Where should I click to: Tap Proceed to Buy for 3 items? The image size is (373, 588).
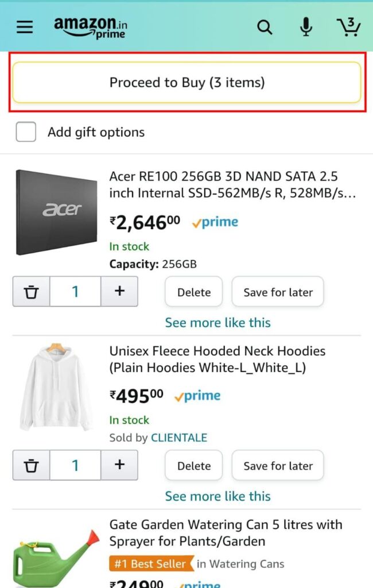[x=187, y=82]
